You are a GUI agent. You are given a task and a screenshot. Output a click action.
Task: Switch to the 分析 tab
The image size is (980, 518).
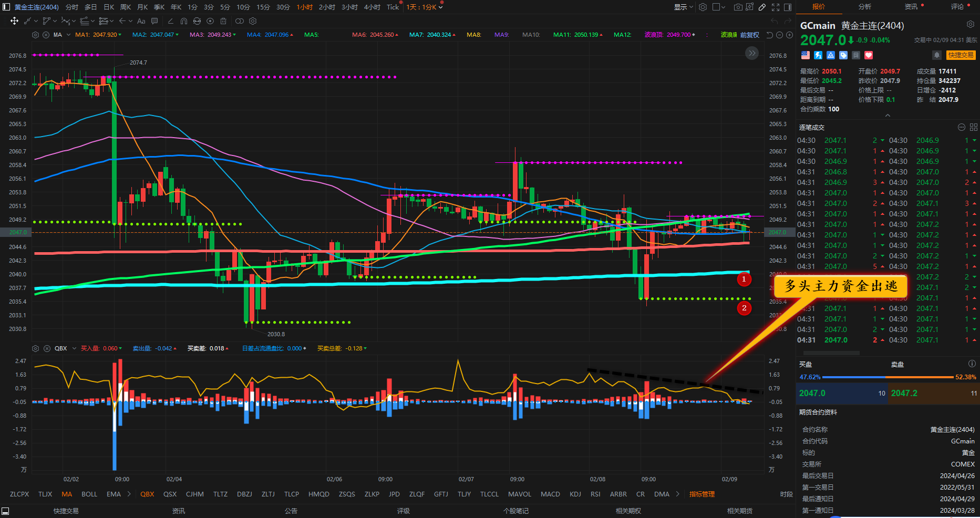(864, 6)
